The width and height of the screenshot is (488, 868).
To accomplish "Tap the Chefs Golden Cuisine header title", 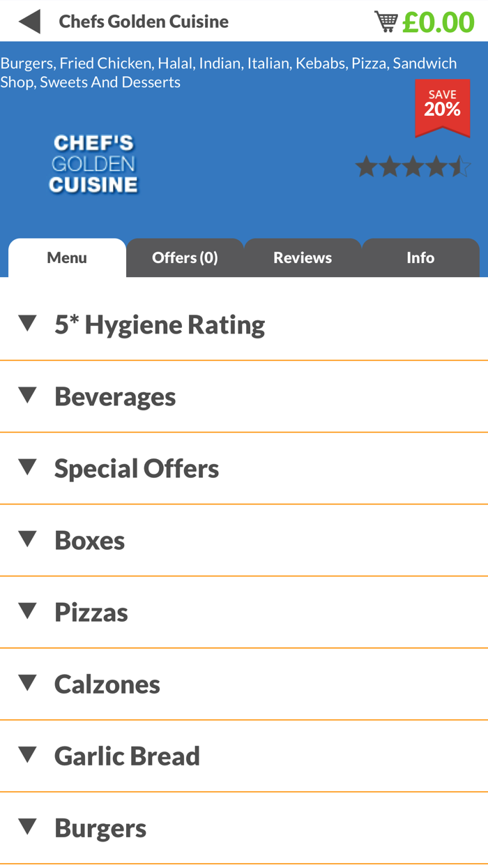I will 144,22.
